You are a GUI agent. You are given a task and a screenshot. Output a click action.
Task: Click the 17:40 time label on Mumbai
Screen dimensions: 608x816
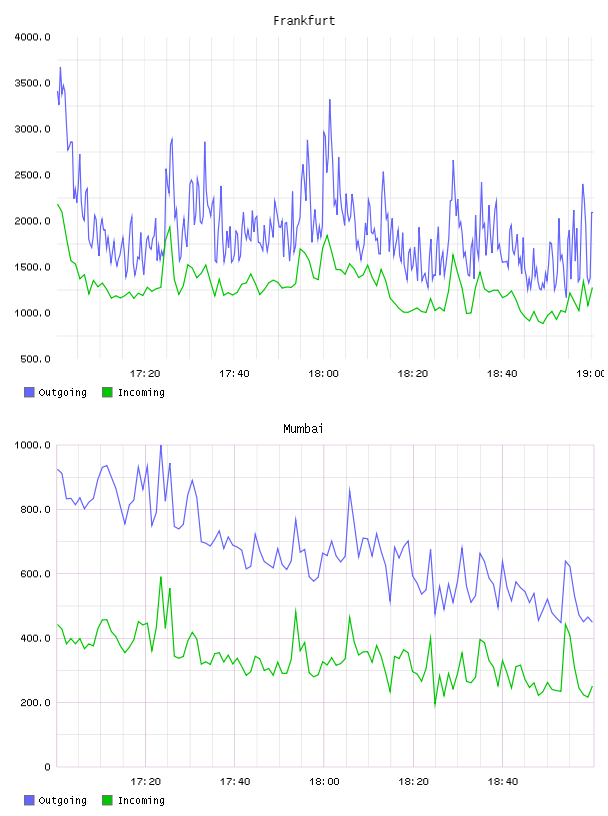(x=235, y=782)
